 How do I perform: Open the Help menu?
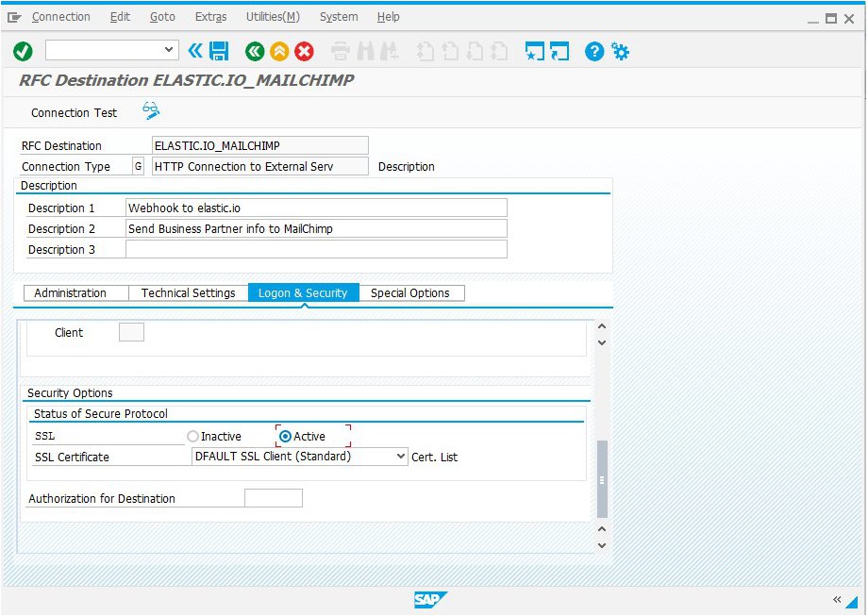(388, 17)
